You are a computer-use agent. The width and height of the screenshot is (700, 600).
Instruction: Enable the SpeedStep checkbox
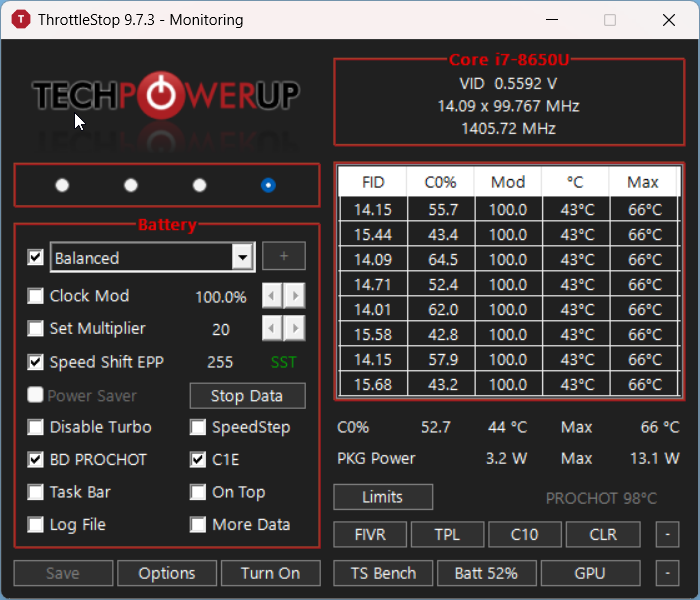(198, 427)
